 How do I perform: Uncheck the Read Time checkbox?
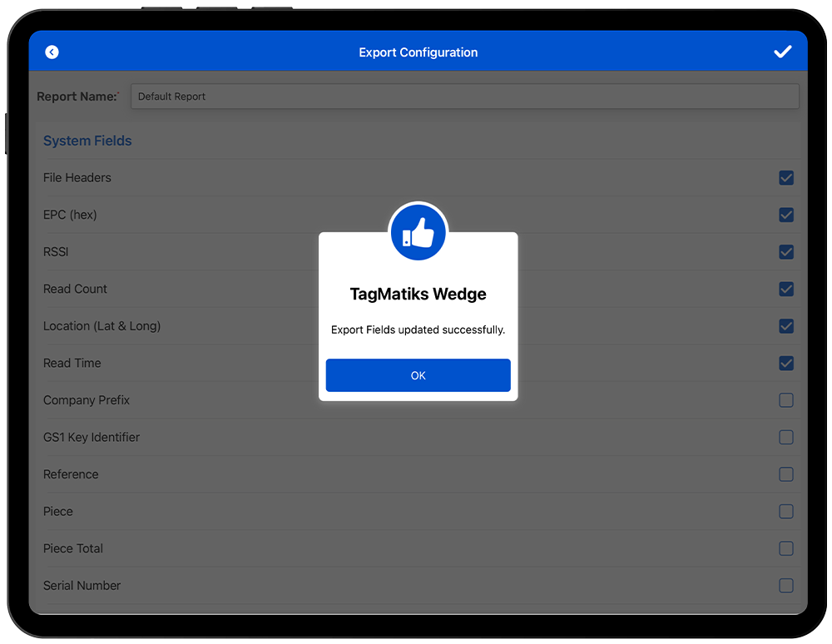point(785,364)
